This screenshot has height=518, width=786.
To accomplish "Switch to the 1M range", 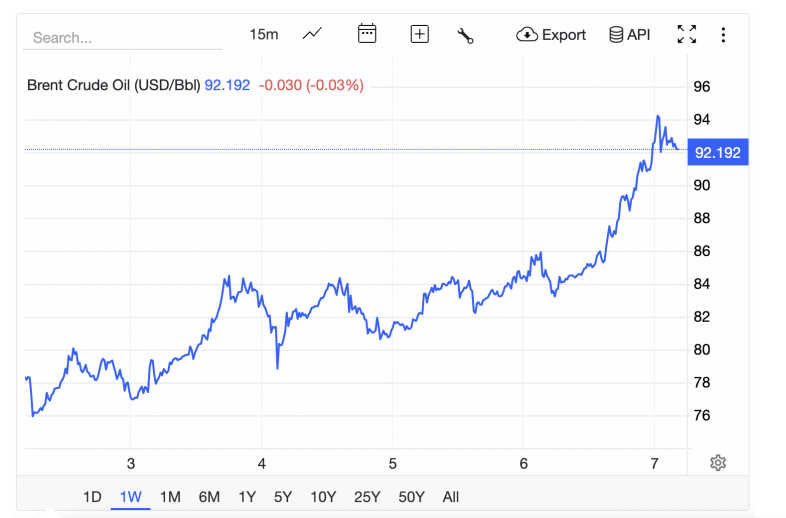I will click(x=169, y=496).
